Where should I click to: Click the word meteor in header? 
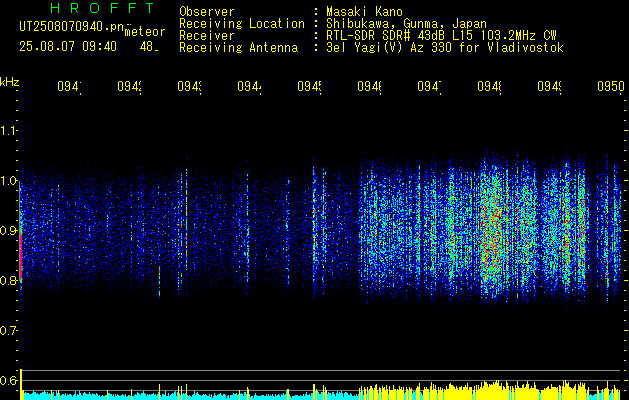[x=145, y=32]
